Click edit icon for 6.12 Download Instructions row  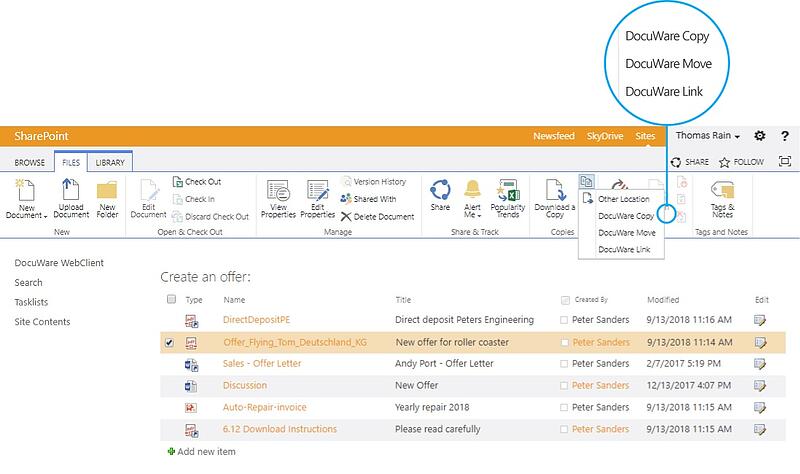click(x=760, y=430)
